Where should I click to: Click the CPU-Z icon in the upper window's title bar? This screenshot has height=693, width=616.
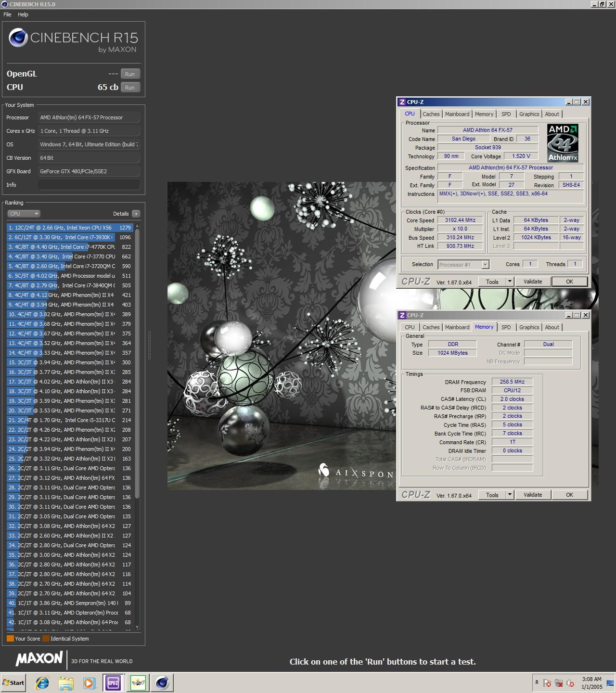[402, 102]
